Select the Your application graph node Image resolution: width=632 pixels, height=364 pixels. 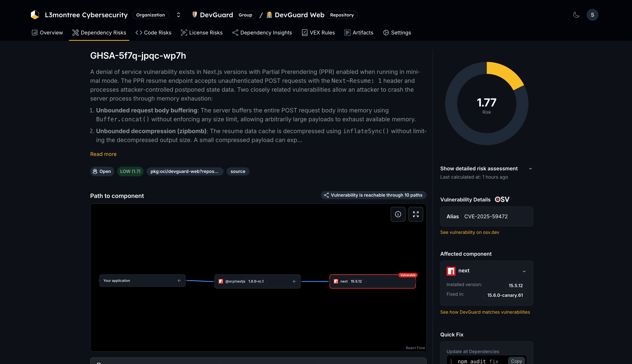tap(142, 280)
